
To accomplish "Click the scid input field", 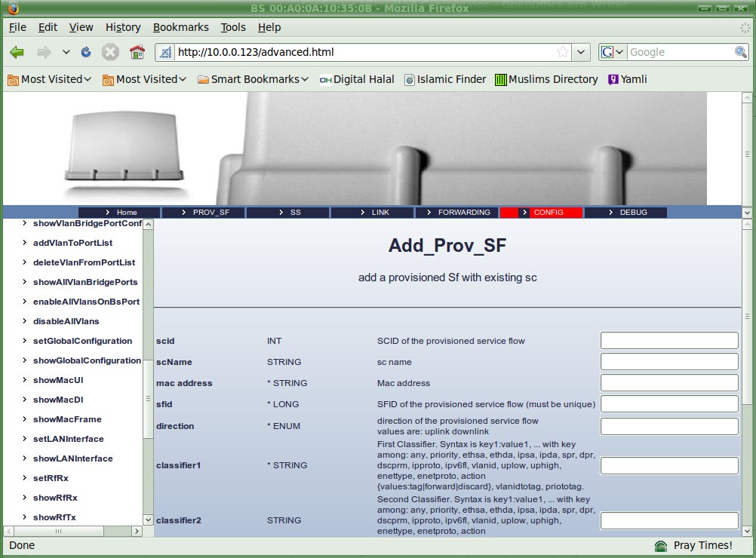I will 668,341.
